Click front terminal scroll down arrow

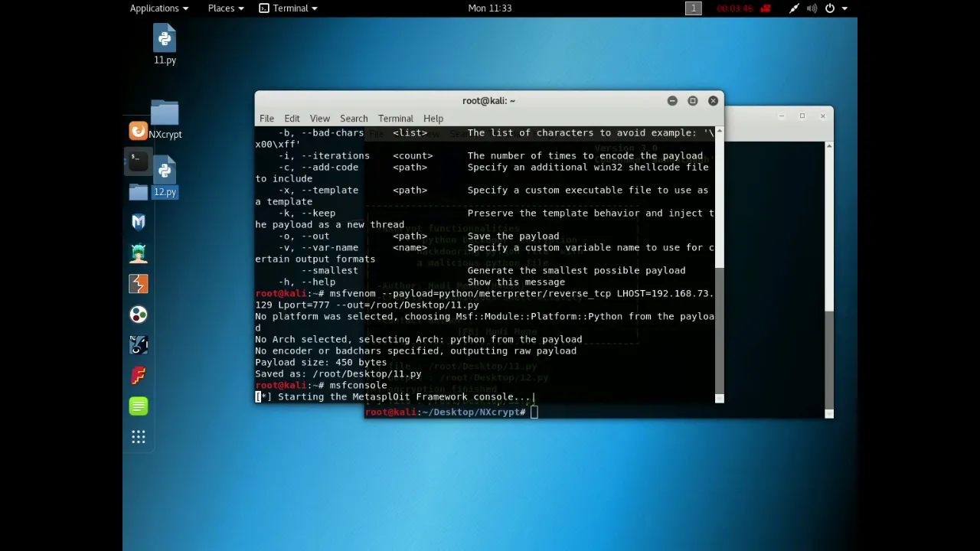(719, 398)
